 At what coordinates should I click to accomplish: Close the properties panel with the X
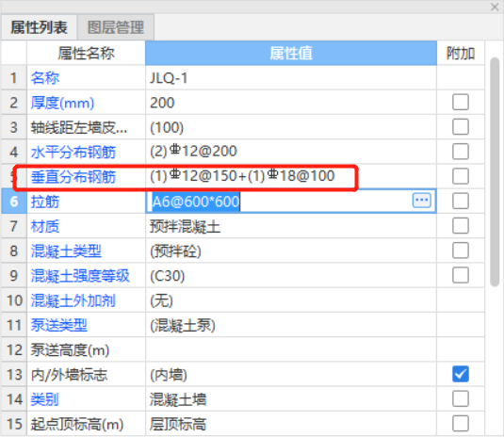tap(495, 7)
